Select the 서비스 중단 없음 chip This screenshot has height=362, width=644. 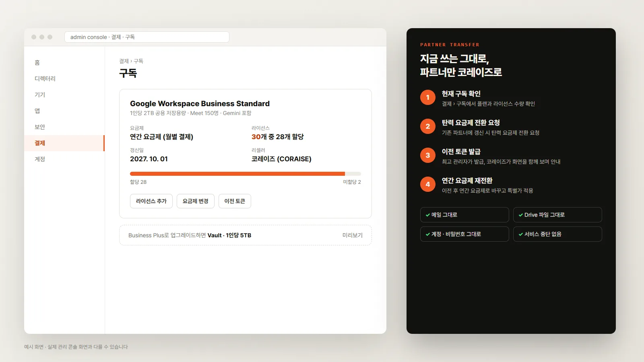[557, 234]
